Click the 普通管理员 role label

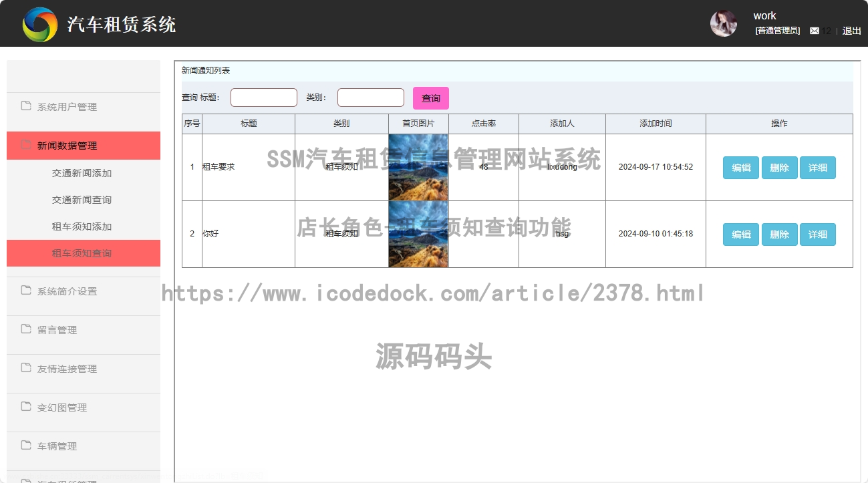777,31
